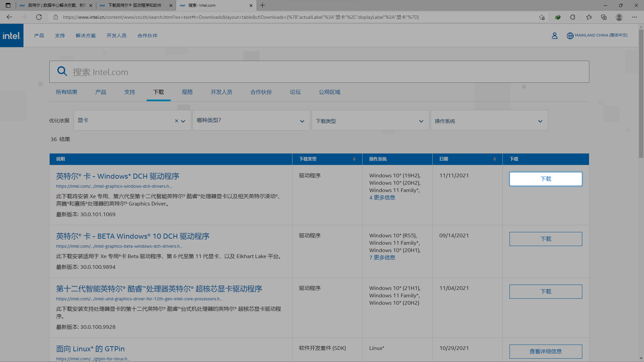Open the 解决方案 navigation menu

(86, 36)
